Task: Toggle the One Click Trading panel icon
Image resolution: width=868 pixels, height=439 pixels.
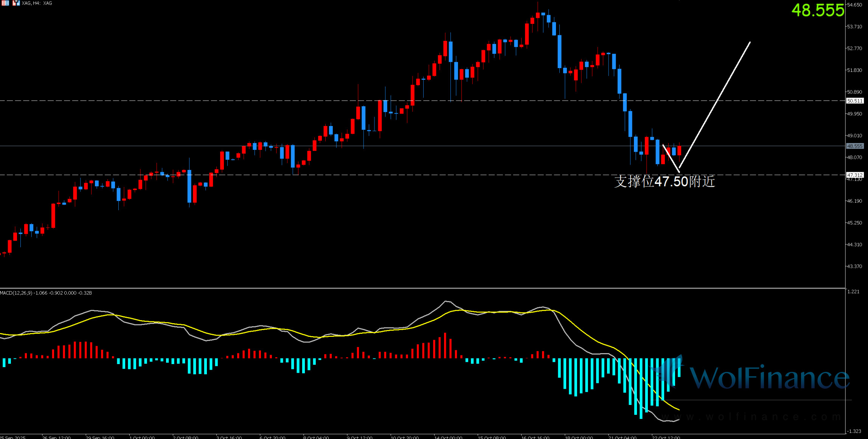Action: (16, 3)
